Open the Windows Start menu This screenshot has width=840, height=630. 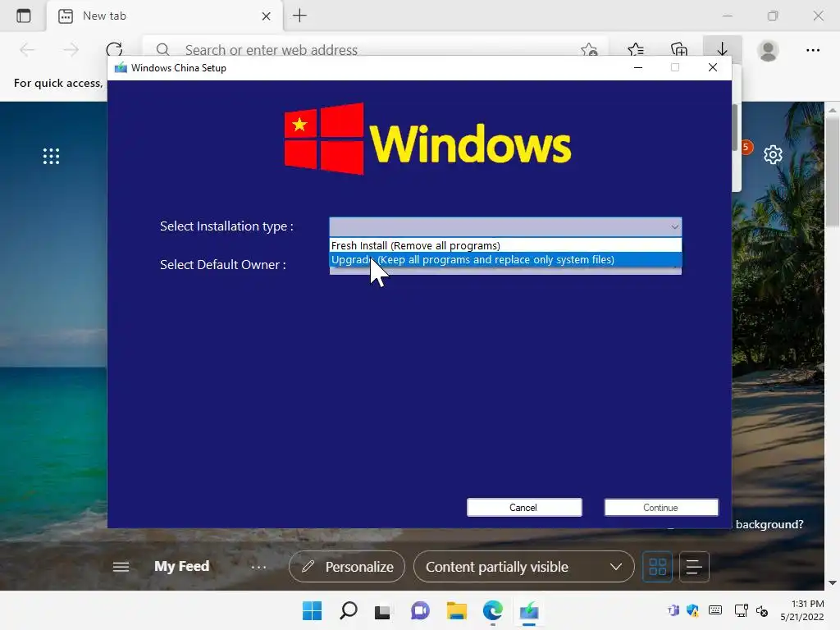(x=313, y=610)
